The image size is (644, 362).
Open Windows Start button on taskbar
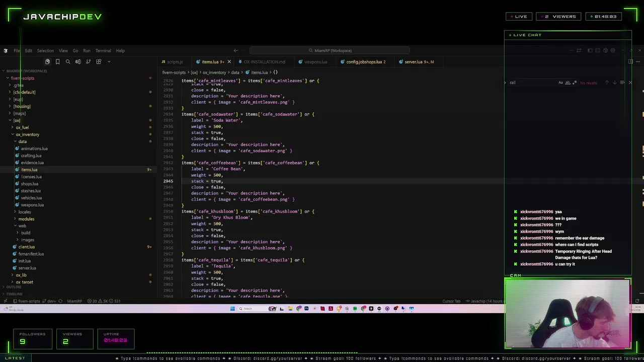coord(232,309)
